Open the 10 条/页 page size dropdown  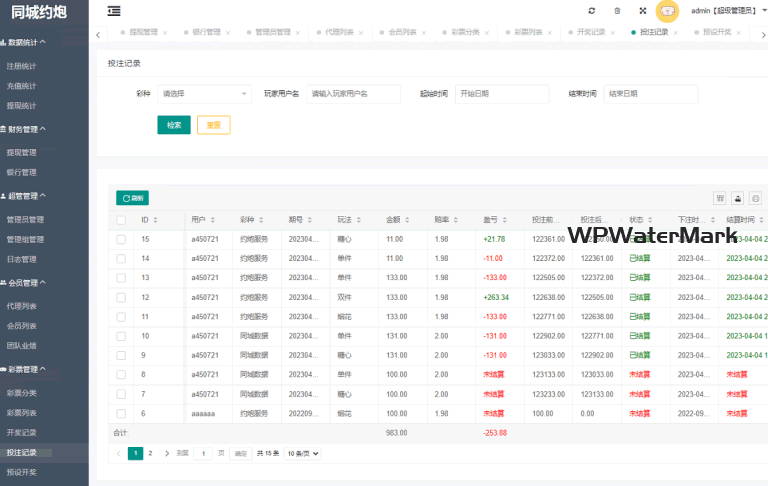[303, 453]
